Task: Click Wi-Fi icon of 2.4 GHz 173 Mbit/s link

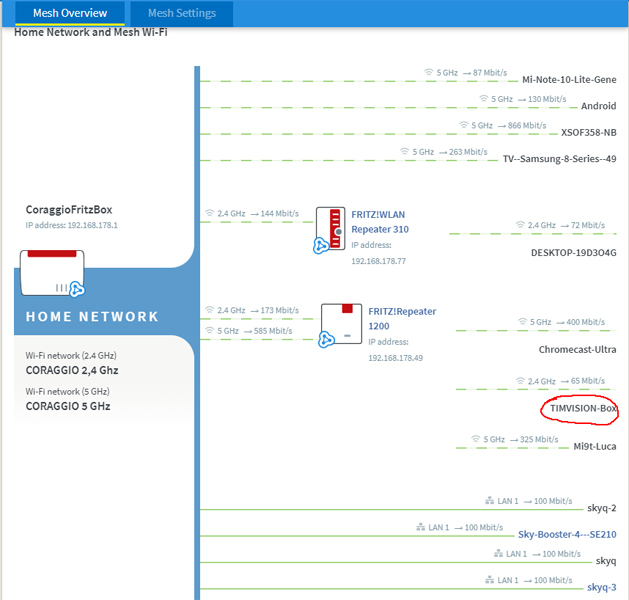Action: (209, 310)
